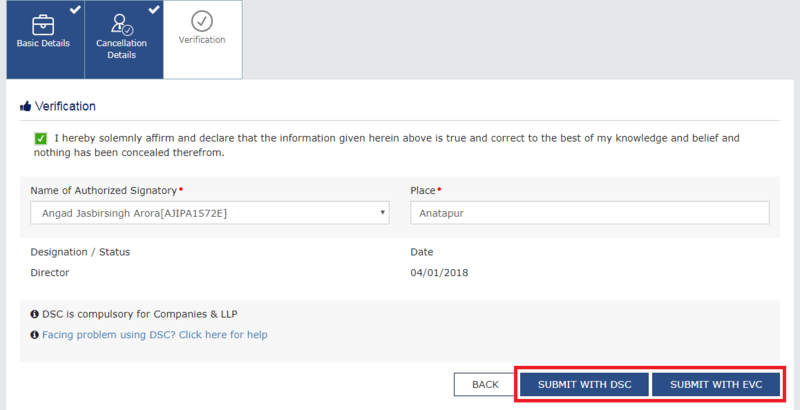Go to the Cancellation Details tab
The image size is (800, 410).
point(123,49)
